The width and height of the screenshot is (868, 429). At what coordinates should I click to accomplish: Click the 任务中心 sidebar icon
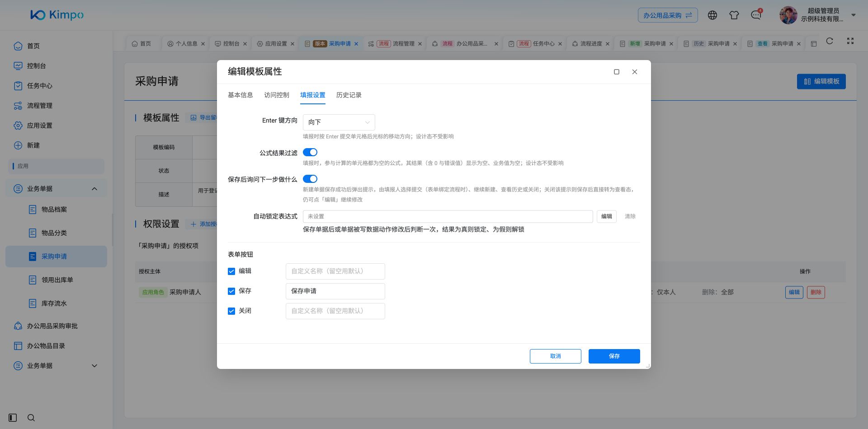tap(18, 86)
